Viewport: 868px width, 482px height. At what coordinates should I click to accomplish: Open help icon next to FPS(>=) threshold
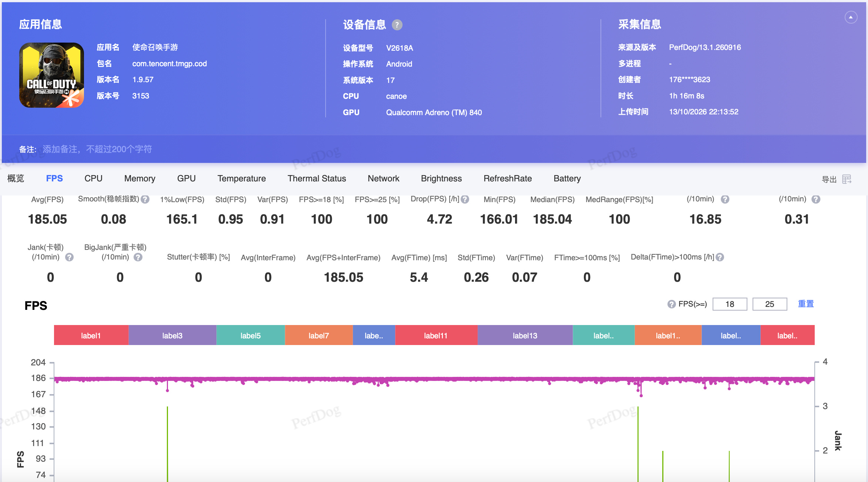[672, 304]
